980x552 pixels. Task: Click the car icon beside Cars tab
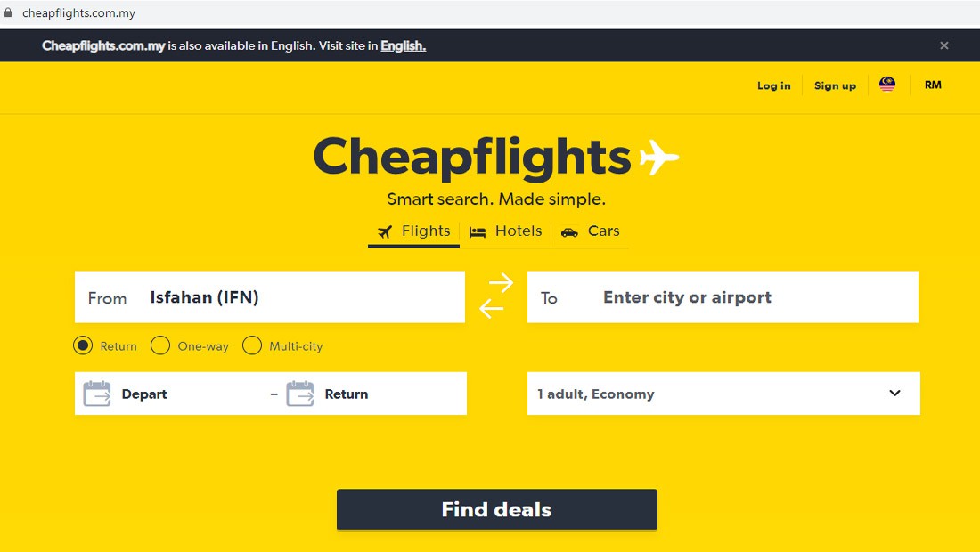[570, 231]
